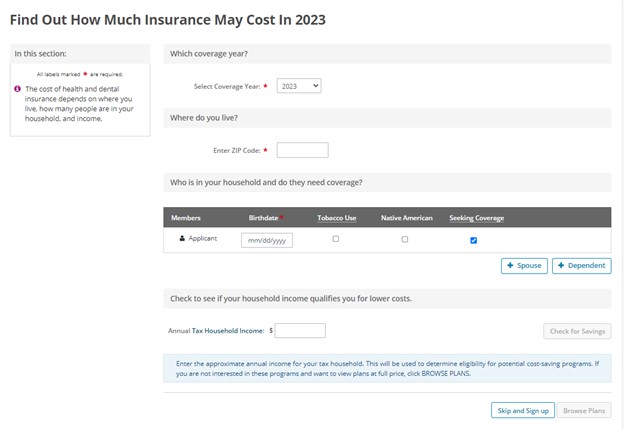
Task: Click the Applicant person icon
Action: click(182, 238)
